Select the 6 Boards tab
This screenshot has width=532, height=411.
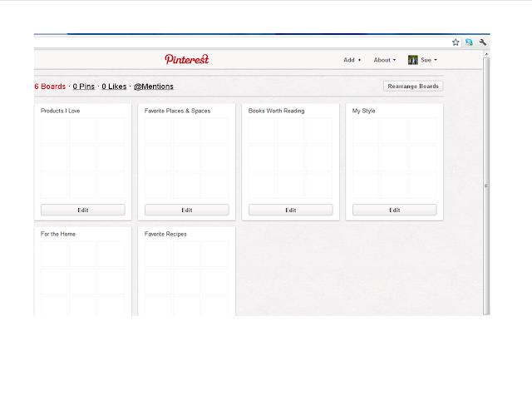pyautogui.click(x=50, y=87)
